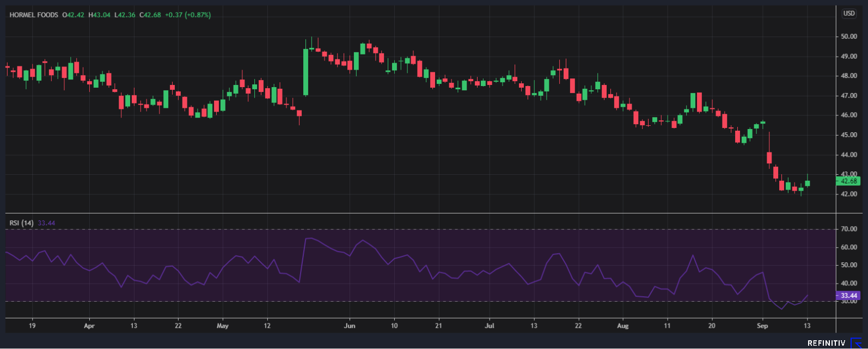Click the 12 date axis label
This screenshot has height=349, width=868.
(x=267, y=326)
